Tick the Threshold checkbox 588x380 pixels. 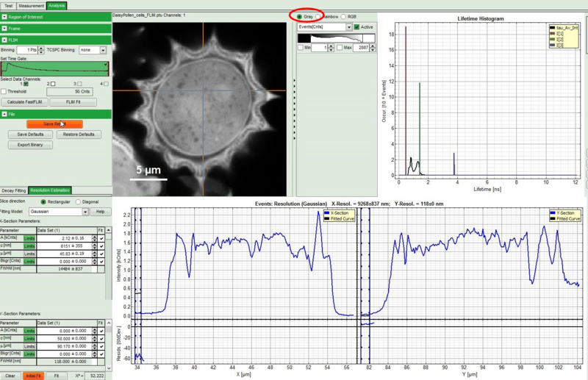point(4,91)
